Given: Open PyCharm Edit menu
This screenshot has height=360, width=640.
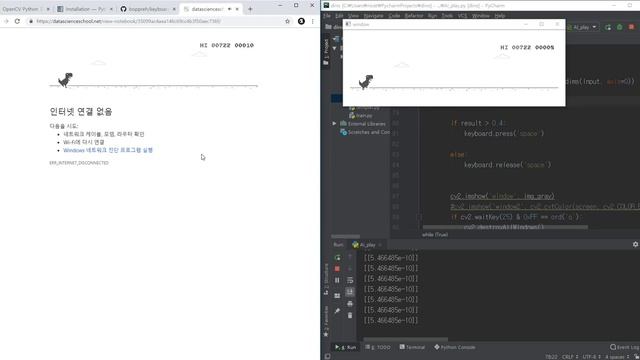Looking at the screenshot, I should pyautogui.click(x=339, y=16).
